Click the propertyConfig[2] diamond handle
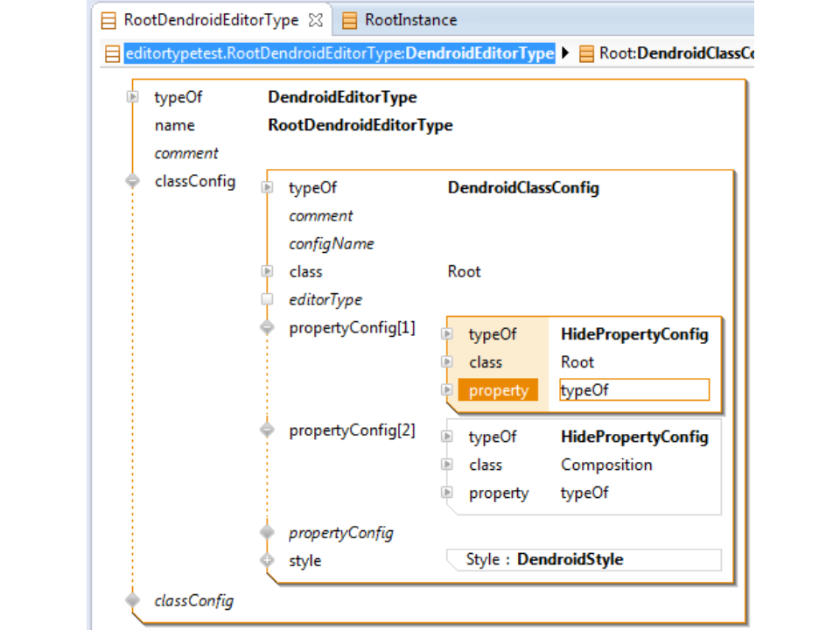Screen dimensions: 840x630 tap(268, 430)
